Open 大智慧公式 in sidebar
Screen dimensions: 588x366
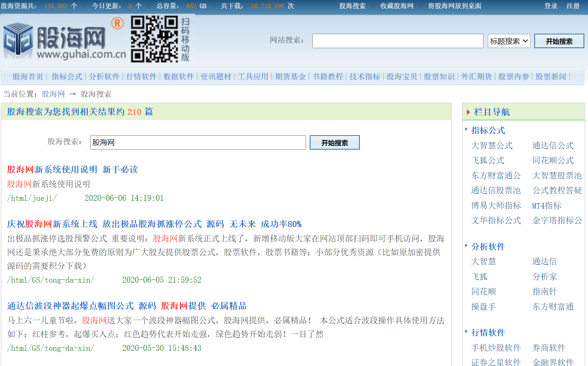coord(492,146)
